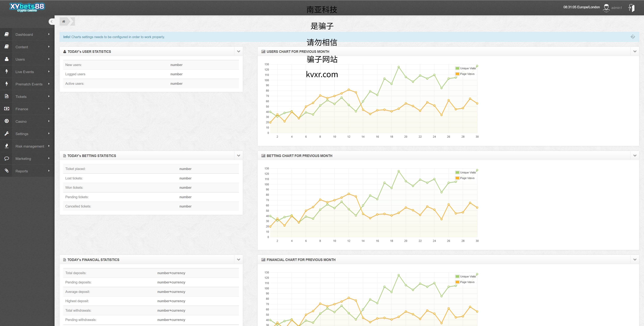
Task: Click the 08:31:05 Europe/London clock text
Action: coord(582,7)
